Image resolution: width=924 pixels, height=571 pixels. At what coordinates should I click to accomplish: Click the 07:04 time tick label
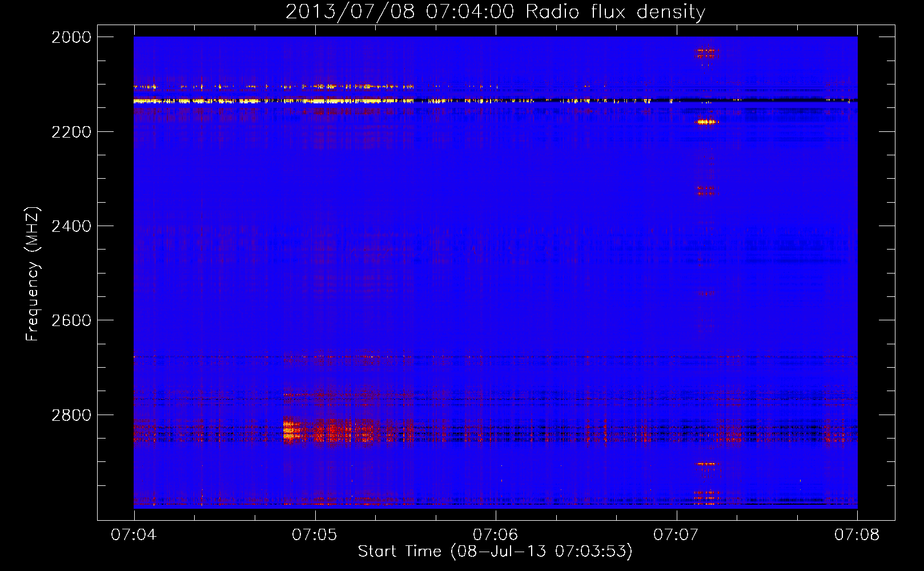[x=134, y=535]
